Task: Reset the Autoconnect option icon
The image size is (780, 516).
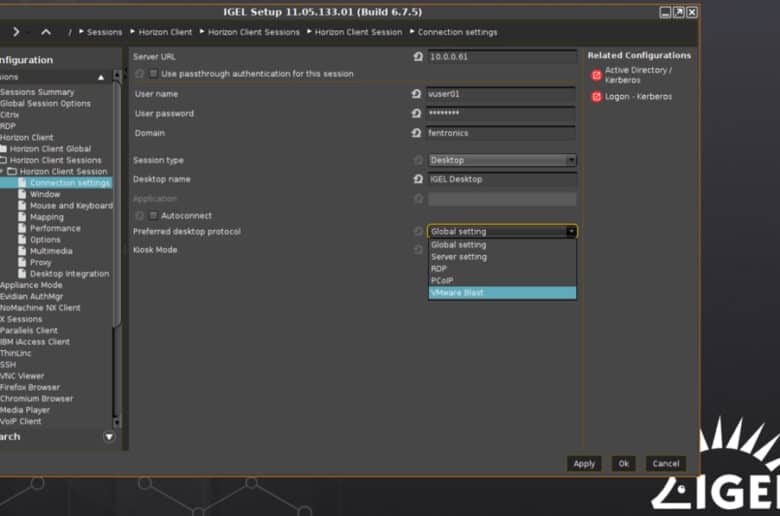Action: coord(139,215)
